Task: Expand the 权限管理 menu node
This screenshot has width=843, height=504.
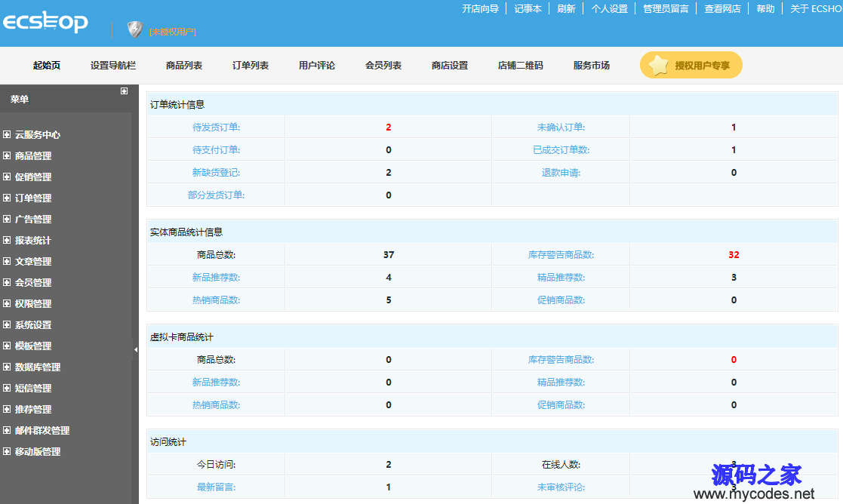Action: click(x=7, y=303)
